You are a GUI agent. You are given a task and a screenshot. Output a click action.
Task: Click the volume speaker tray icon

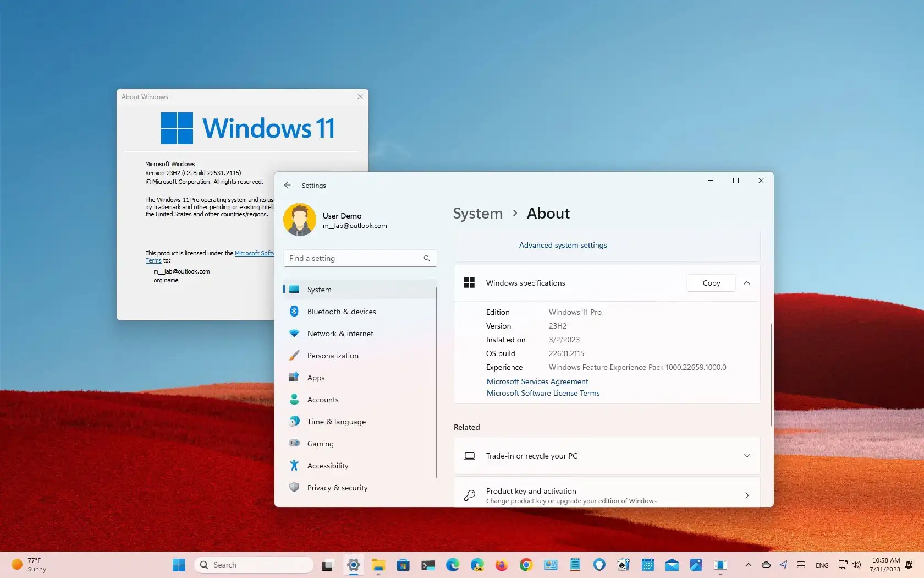[x=856, y=565]
